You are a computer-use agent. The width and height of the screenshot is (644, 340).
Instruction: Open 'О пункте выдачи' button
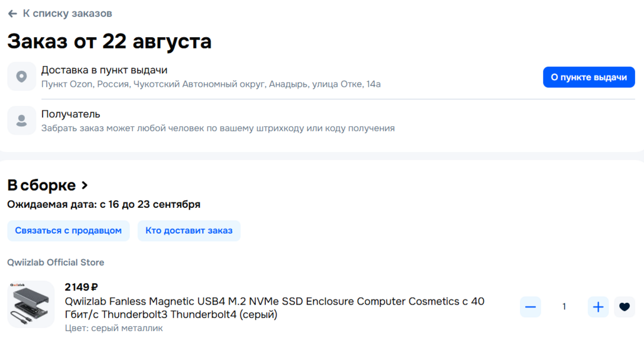588,77
